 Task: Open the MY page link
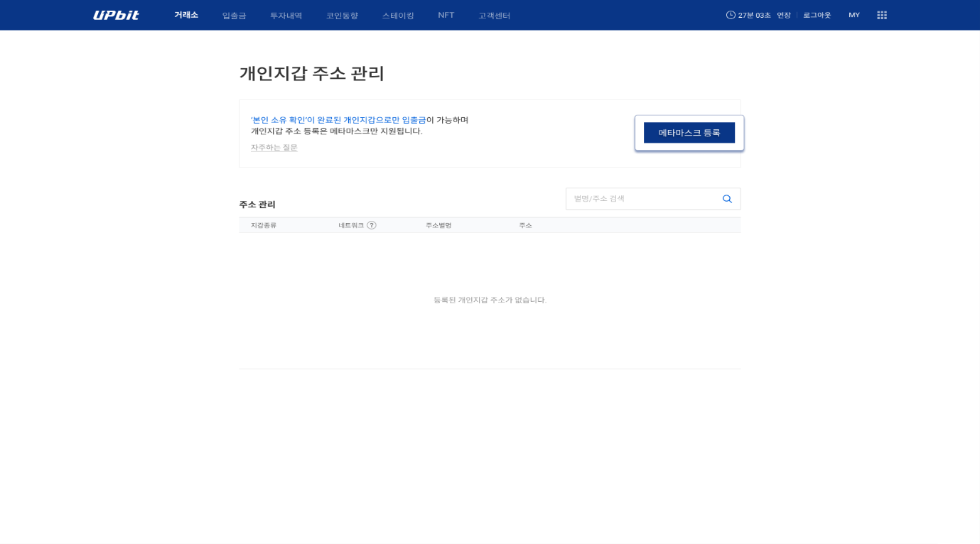[x=854, y=15]
